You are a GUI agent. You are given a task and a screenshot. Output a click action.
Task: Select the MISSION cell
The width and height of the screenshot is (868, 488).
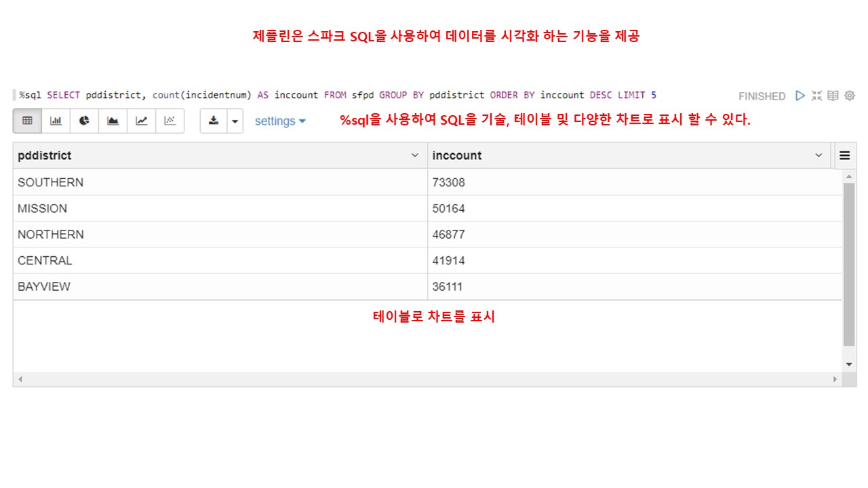coord(220,208)
